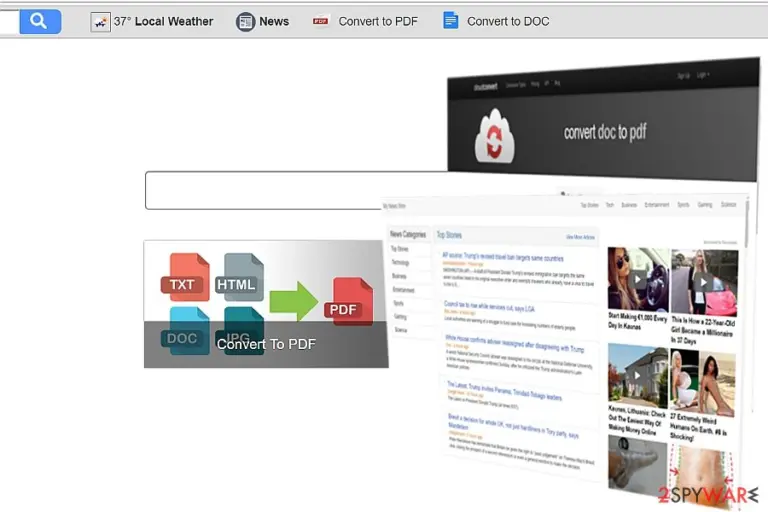Open the convert doc to pdf heading
Image resolution: width=768 pixels, height=512 pixels.
pos(605,132)
